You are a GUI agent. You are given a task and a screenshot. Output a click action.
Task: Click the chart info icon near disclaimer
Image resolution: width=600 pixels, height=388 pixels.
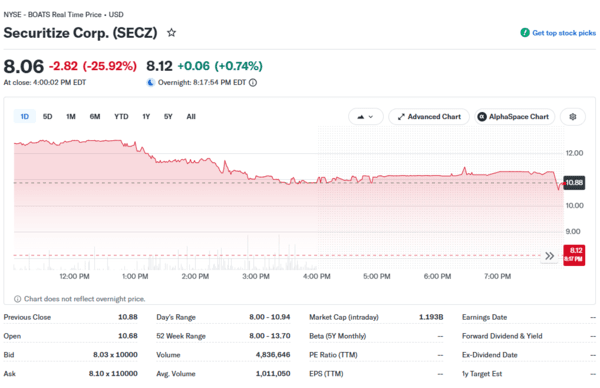pyautogui.click(x=18, y=299)
